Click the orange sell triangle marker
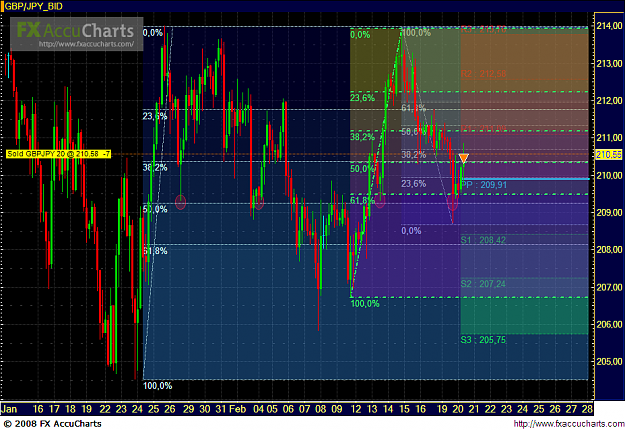 click(x=464, y=158)
